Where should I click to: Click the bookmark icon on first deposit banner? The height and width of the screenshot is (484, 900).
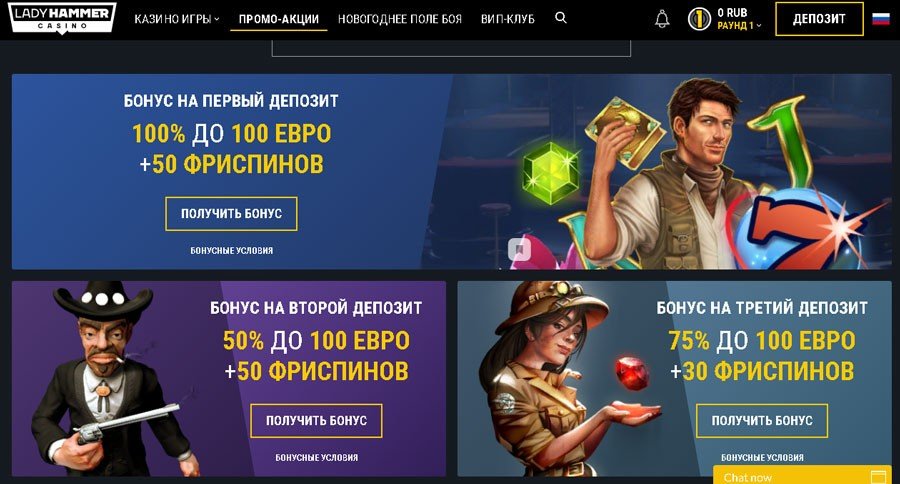[519, 250]
